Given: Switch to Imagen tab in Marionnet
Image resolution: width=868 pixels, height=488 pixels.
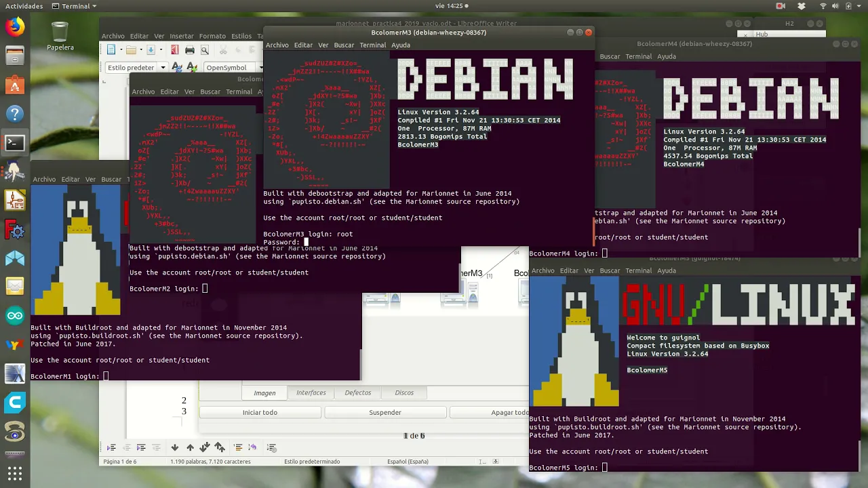Looking at the screenshot, I should (x=264, y=392).
